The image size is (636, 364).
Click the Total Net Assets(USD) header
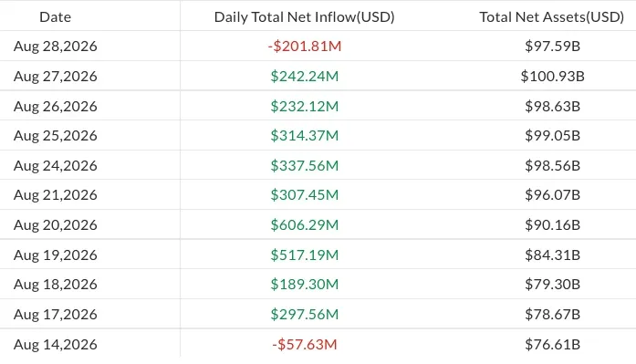(x=552, y=17)
